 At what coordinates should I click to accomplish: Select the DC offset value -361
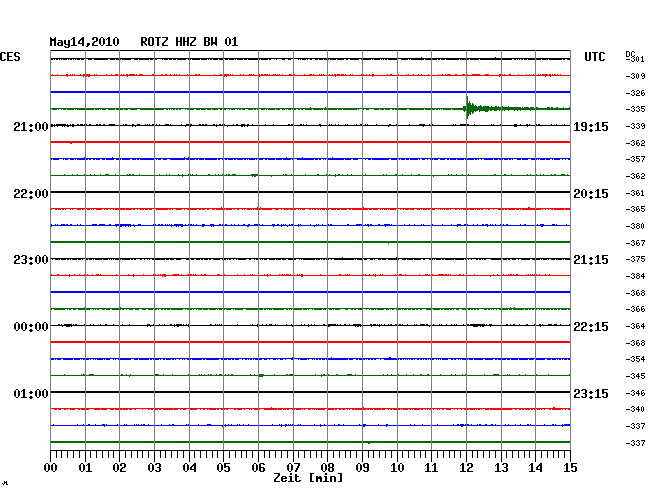click(635, 193)
